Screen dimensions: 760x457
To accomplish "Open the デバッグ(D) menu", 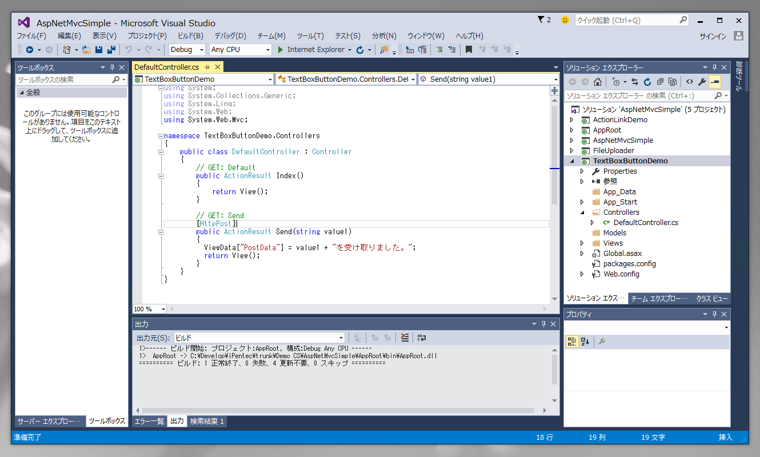I will [x=230, y=36].
